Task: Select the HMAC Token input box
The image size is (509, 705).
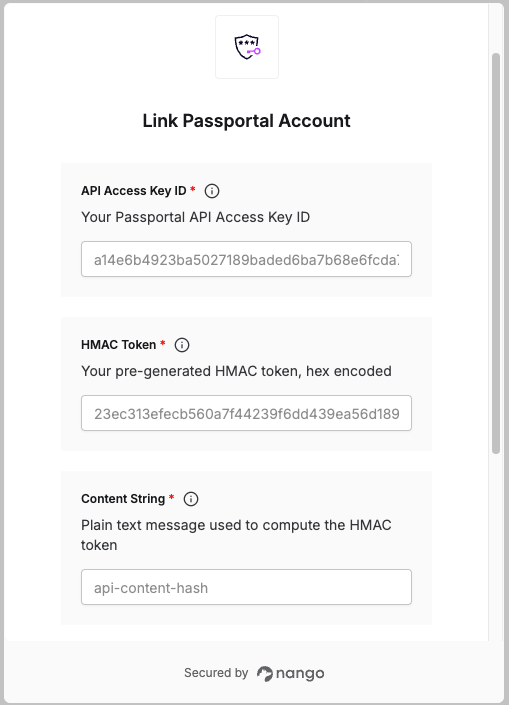Action: pyautogui.click(x=246, y=413)
